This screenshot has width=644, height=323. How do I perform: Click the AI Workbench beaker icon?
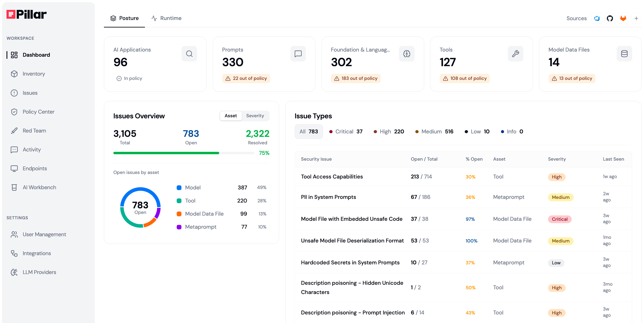(14, 187)
